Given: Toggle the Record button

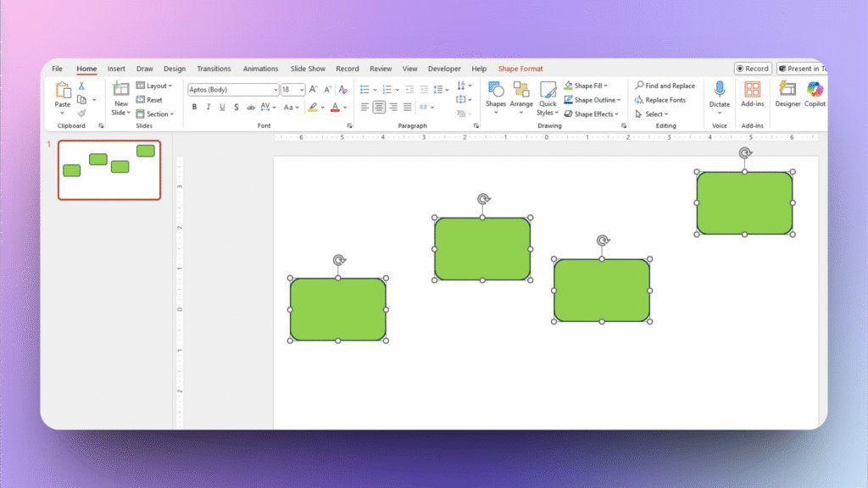Looking at the screenshot, I should pos(753,69).
